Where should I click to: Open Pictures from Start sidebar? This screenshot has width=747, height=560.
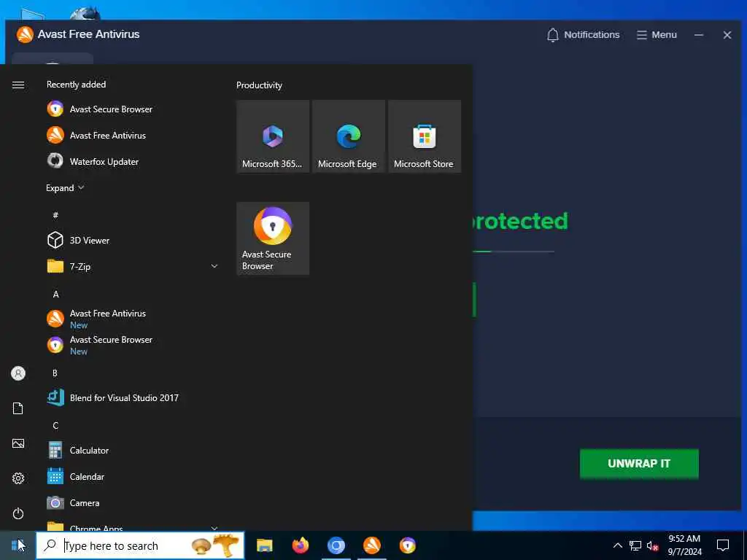click(18, 443)
